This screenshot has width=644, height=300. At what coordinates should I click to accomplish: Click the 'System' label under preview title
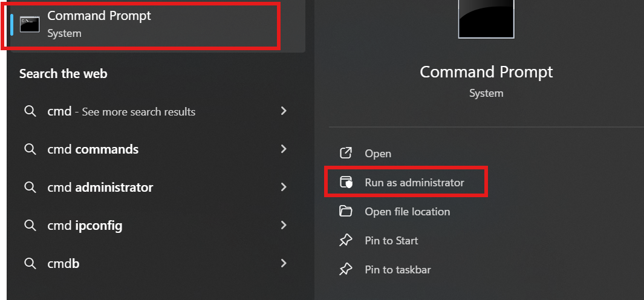point(486,93)
